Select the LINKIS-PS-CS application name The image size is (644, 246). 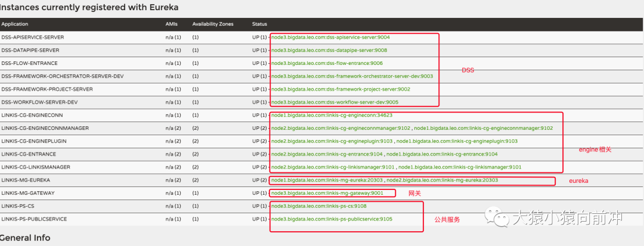pos(18,206)
